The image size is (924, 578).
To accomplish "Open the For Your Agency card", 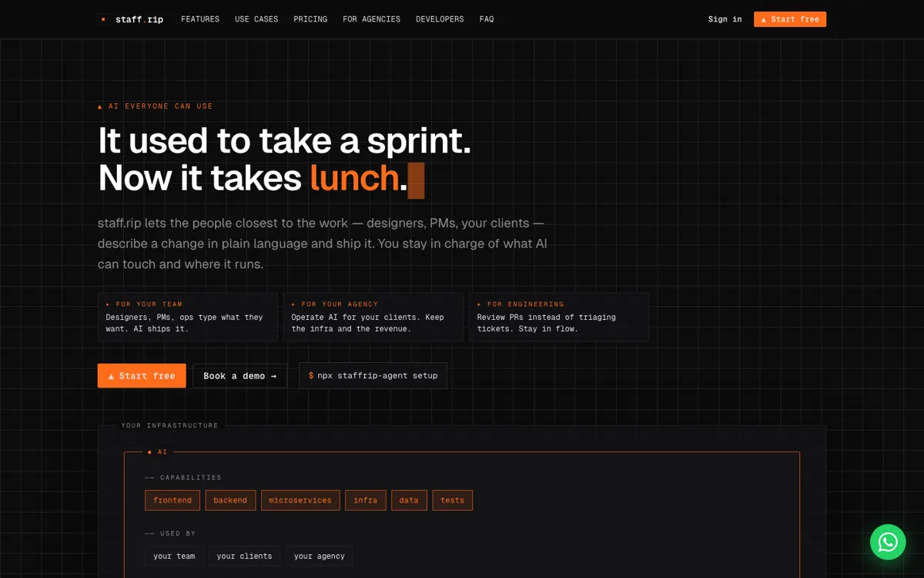I will pyautogui.click(x=373, y=317).
